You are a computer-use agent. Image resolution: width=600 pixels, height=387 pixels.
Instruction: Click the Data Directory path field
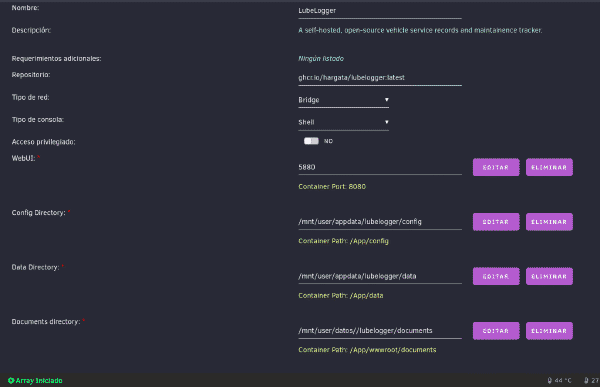click(380, 276)
